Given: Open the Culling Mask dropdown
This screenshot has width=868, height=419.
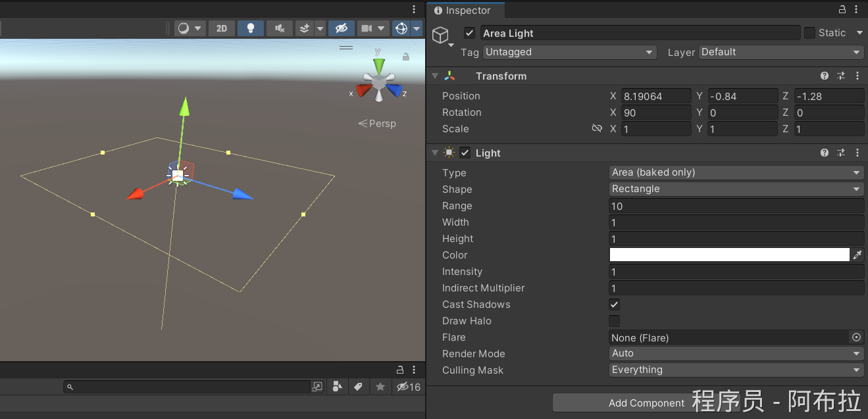Looking at the screenshot, I should [736, 370].
